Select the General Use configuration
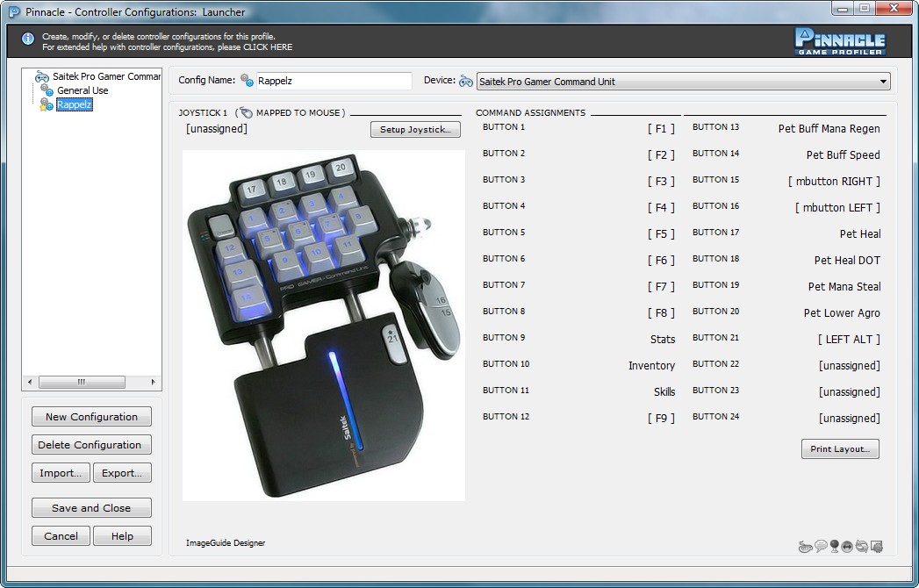Screen dimensions: 919x588 click(83, 90)
